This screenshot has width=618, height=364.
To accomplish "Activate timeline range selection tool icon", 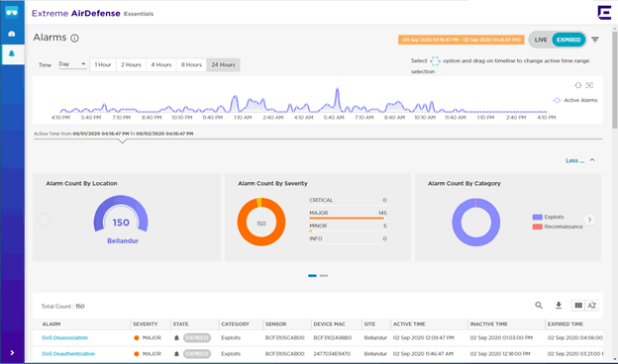I will coord(577,85).
